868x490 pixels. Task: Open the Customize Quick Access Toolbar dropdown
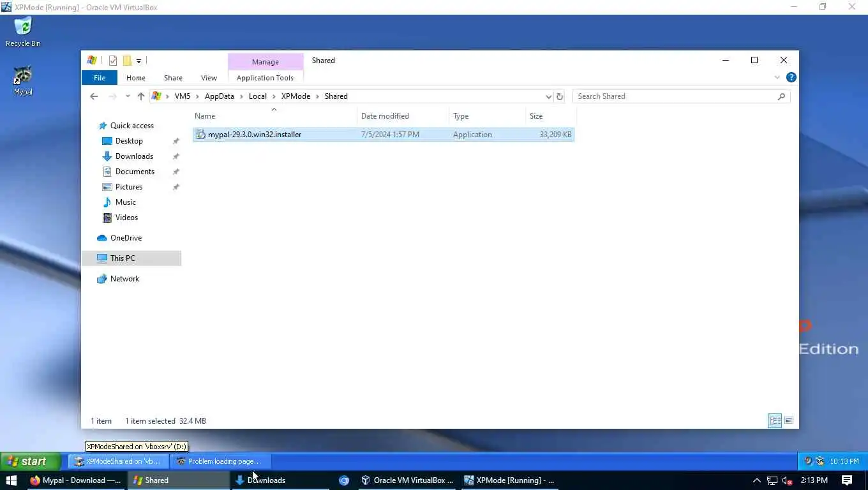(138, 61)
